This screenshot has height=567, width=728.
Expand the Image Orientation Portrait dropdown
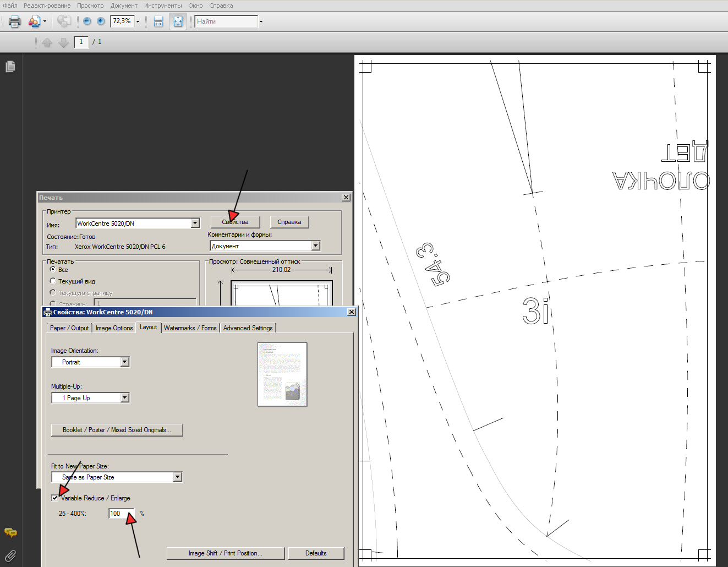(x=125, y=362)
